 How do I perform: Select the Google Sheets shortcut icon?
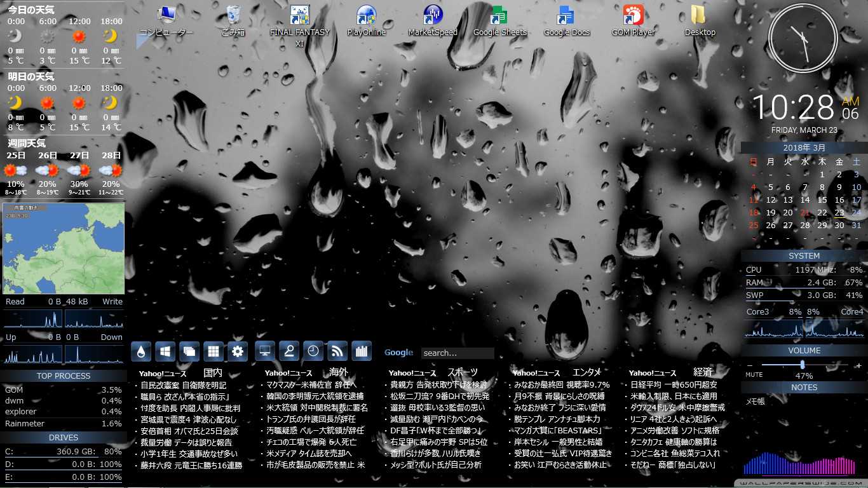coord(500,20)
